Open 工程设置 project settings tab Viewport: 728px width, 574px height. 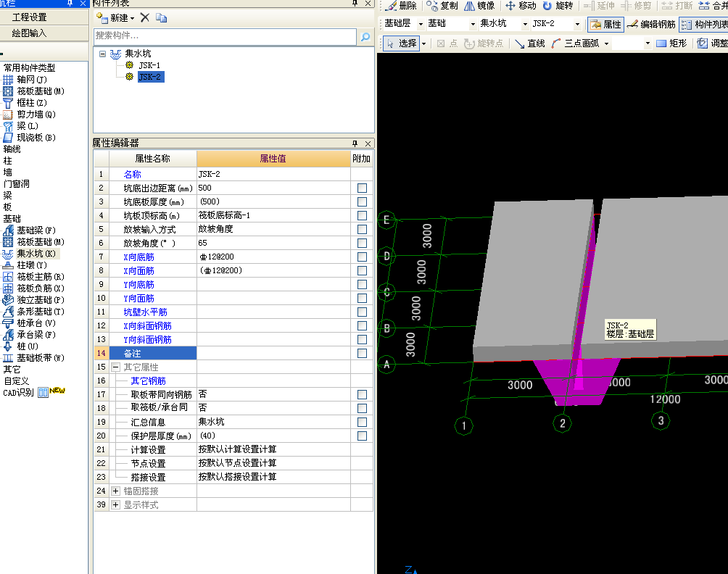click(29, 17)
